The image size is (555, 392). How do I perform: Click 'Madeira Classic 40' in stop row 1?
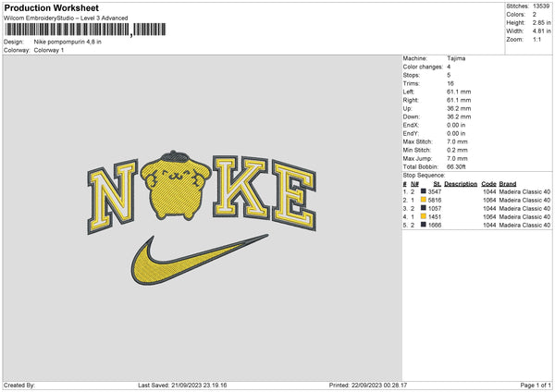tap(524, 191)
